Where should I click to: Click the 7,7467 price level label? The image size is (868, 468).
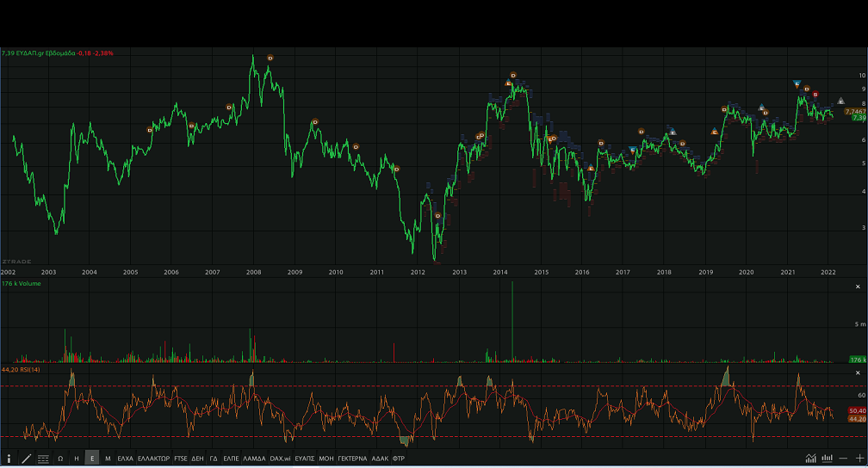[854, 112]
